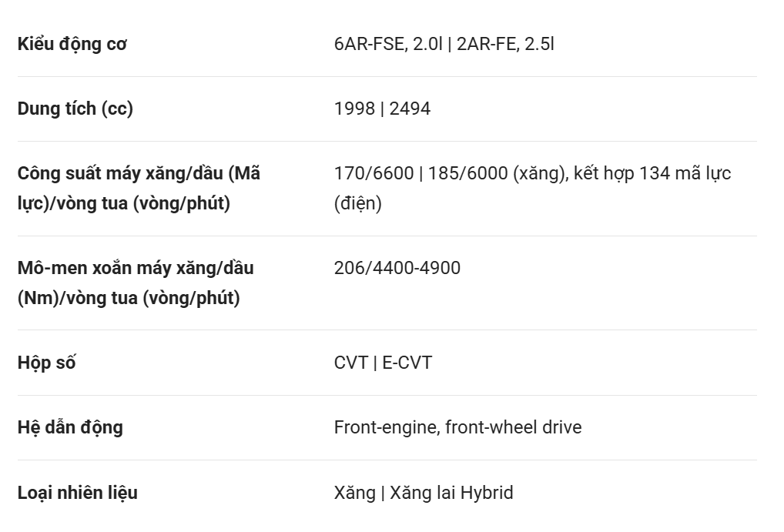Viewport: 784px width, 532px height.
Task: Click the displacement value '1998 | 2494'
Action: click(x=382, y=109)
